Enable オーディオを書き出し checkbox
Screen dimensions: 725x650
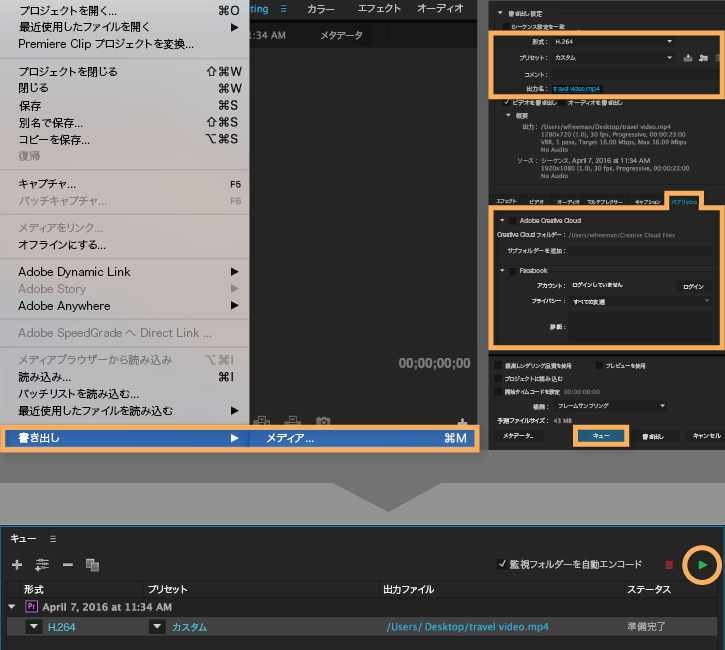[x=562, y=102]
